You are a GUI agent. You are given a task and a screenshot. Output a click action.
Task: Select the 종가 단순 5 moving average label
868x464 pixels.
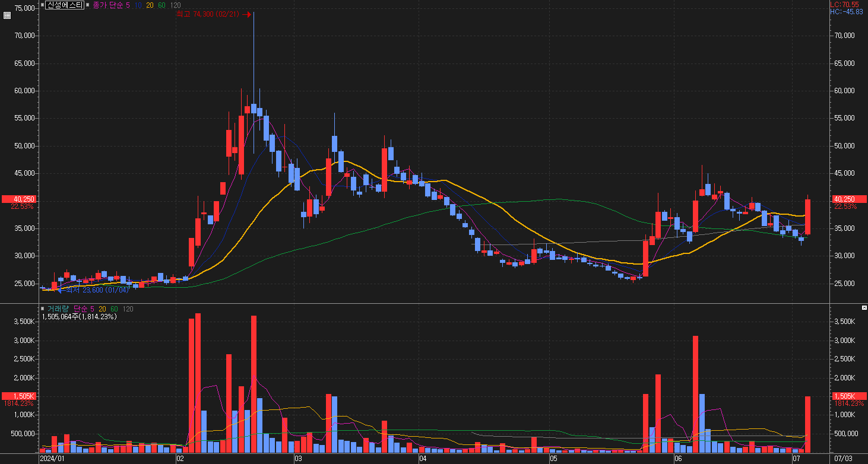pos(111,5)
